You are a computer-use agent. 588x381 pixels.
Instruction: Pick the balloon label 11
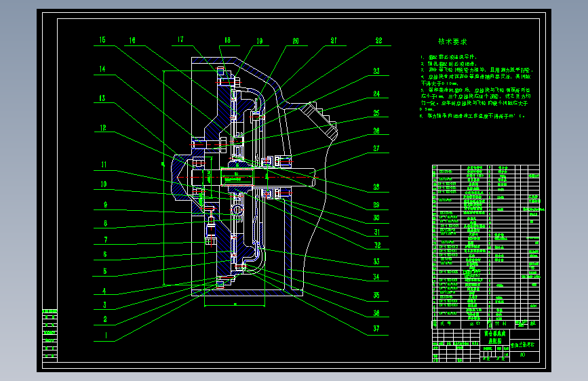tap(104, 164)
